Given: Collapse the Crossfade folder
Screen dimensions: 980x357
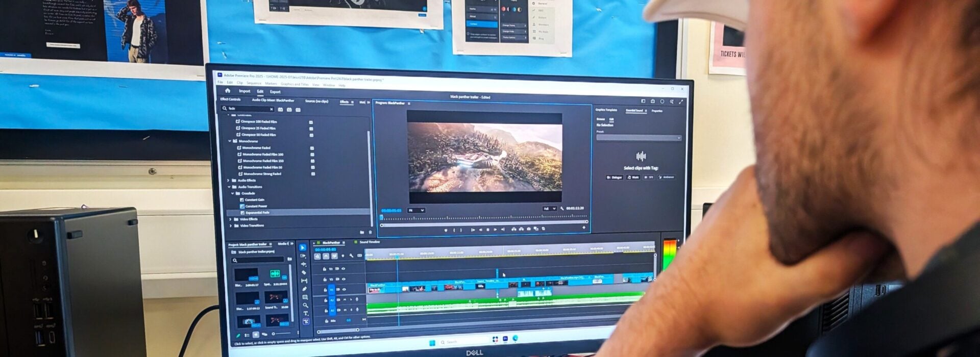Looking at the screenshot, I should tap(233, 193).
